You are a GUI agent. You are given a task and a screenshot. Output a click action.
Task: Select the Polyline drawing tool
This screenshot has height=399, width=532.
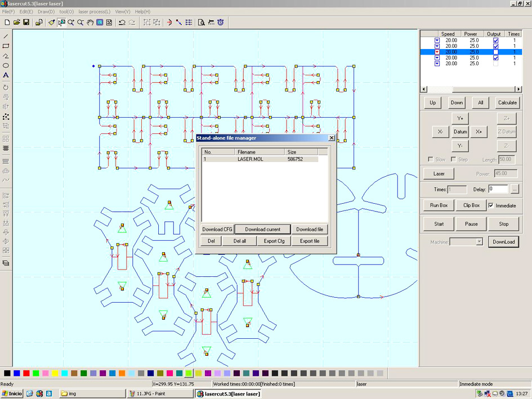pos(6,56)
